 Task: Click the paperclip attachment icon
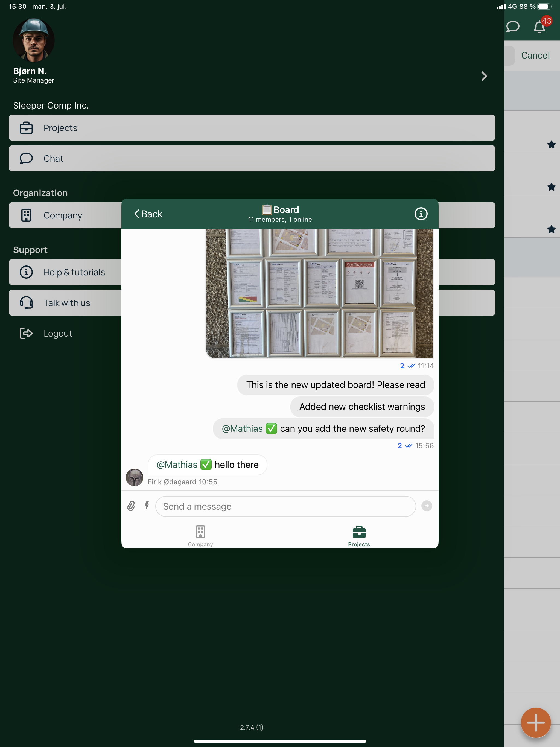131,506
